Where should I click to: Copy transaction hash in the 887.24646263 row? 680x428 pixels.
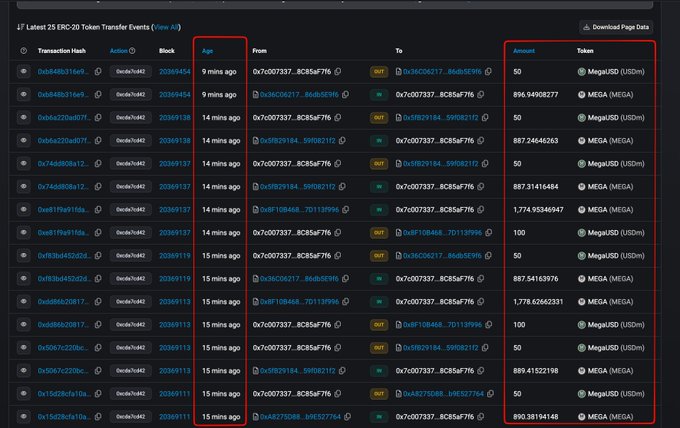pyautogui.click(x=98, y=140)
